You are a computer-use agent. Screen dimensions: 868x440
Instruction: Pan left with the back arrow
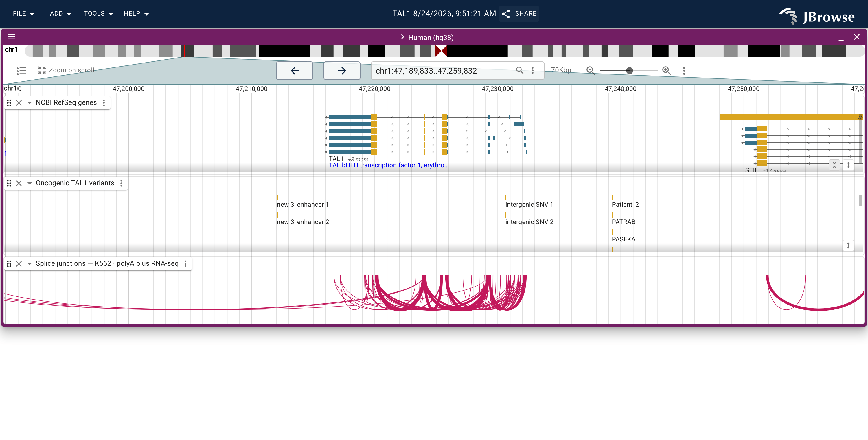[x=295, y=70]
